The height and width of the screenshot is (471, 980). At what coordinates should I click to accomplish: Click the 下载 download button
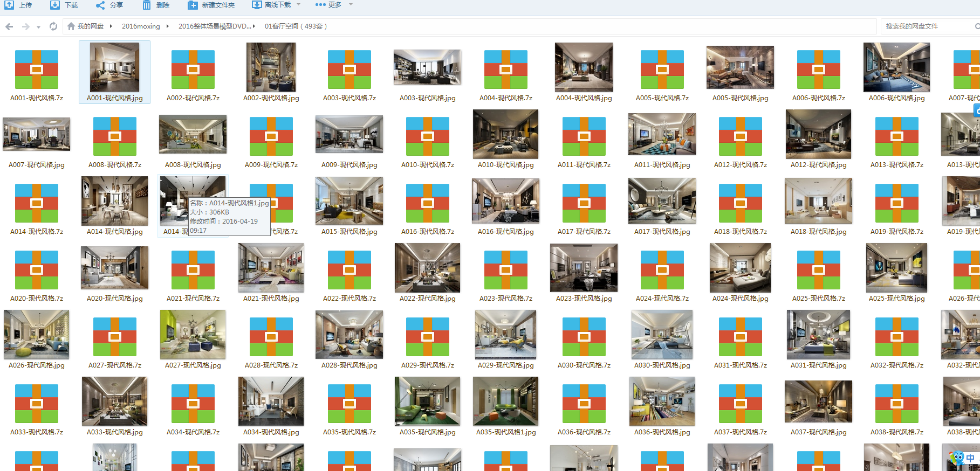(64, 5)
